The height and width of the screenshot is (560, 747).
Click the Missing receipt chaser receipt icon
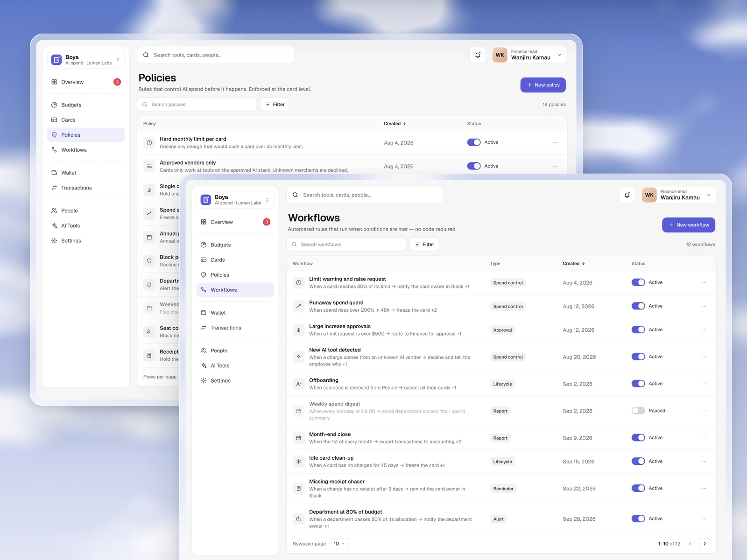click(299, 489)
